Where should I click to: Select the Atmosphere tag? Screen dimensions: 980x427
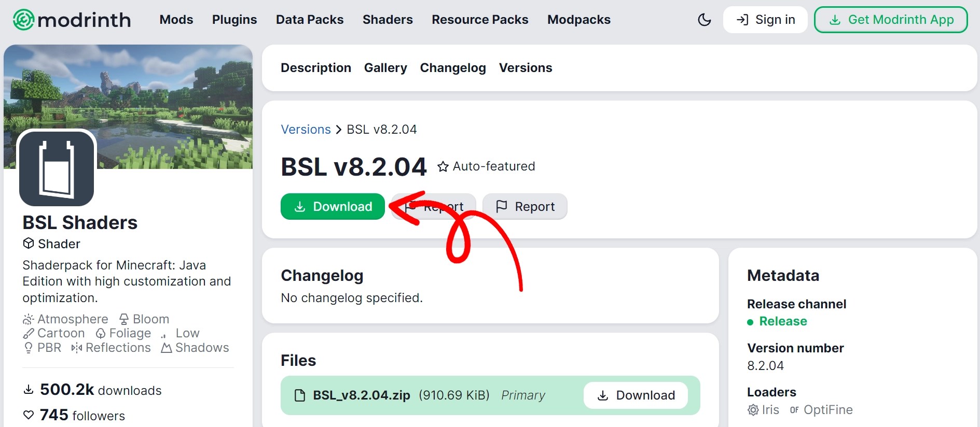point(65,319)
